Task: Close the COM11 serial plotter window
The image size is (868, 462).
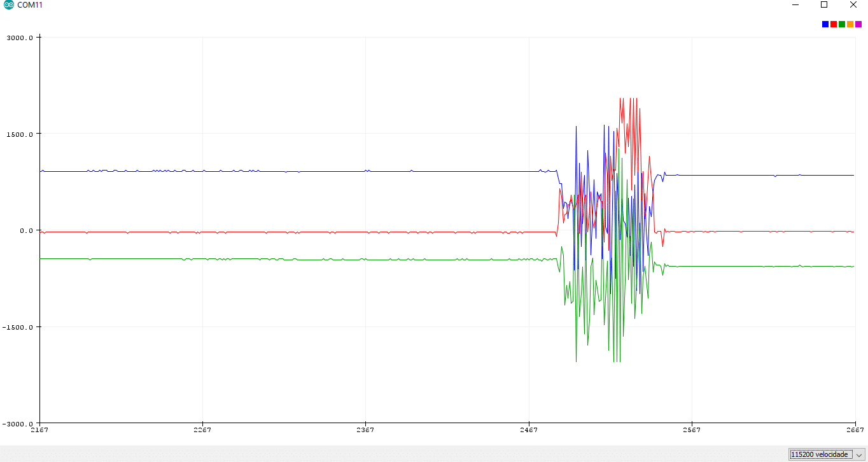Action: (853, 5)
